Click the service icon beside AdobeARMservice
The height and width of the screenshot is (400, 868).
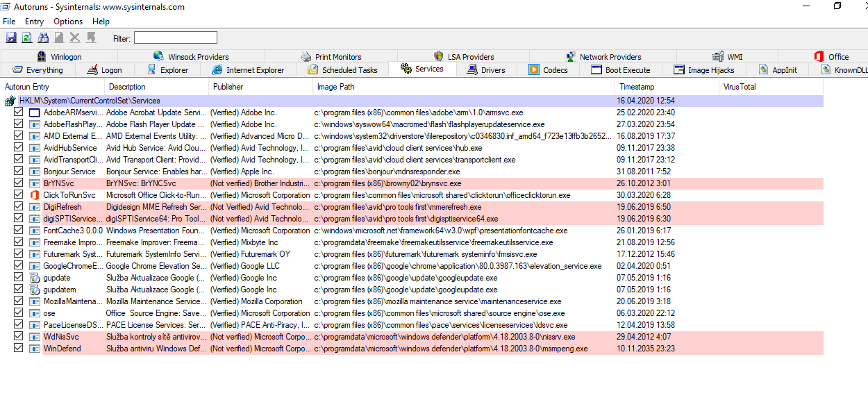(x=34, y=112)
